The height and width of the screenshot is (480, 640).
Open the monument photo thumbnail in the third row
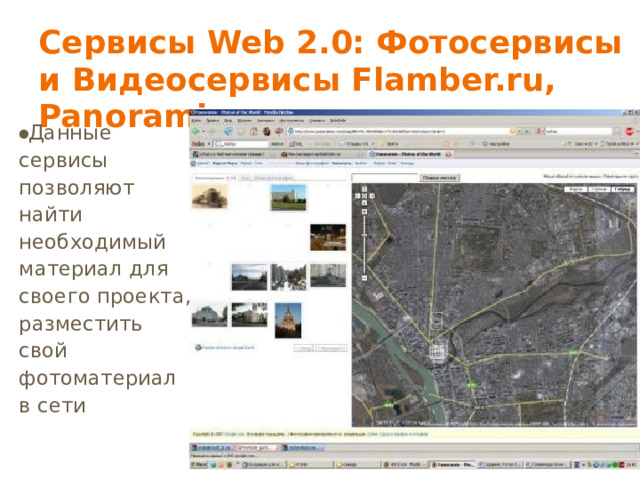point(328,276)
